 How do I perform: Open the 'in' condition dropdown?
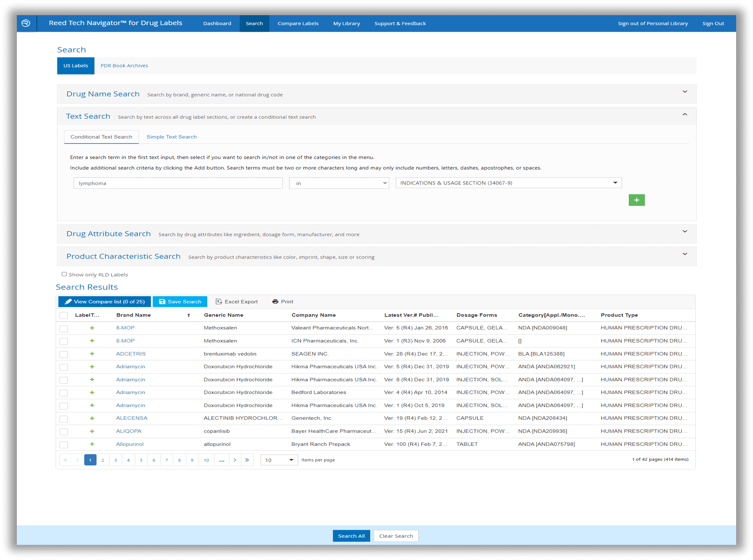tap(339, 183)
